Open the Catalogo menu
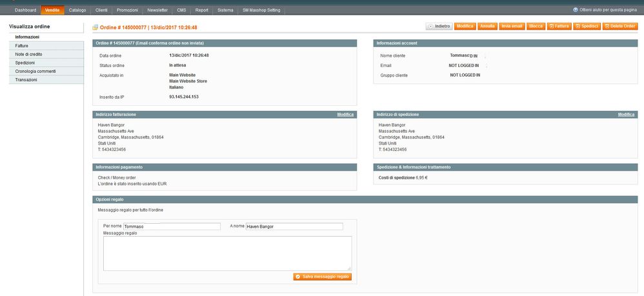 point(77,10)
